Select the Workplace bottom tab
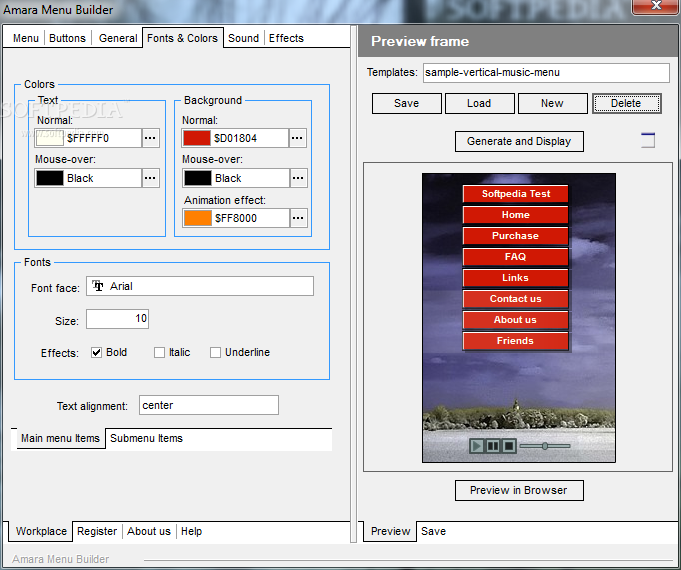The image size is (681, 570). 41,531
